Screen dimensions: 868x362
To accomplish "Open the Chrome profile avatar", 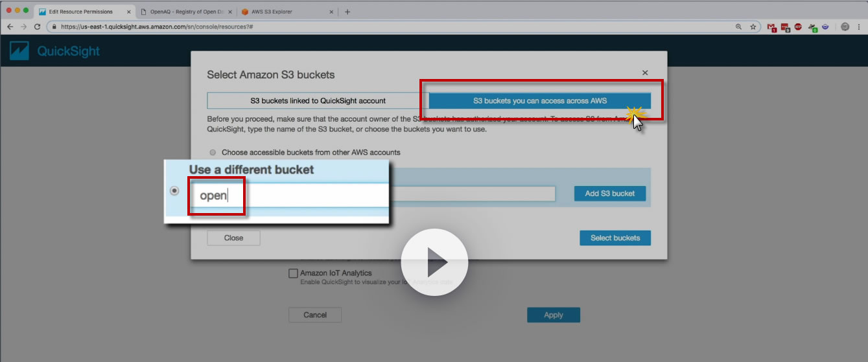I will 845,27.
